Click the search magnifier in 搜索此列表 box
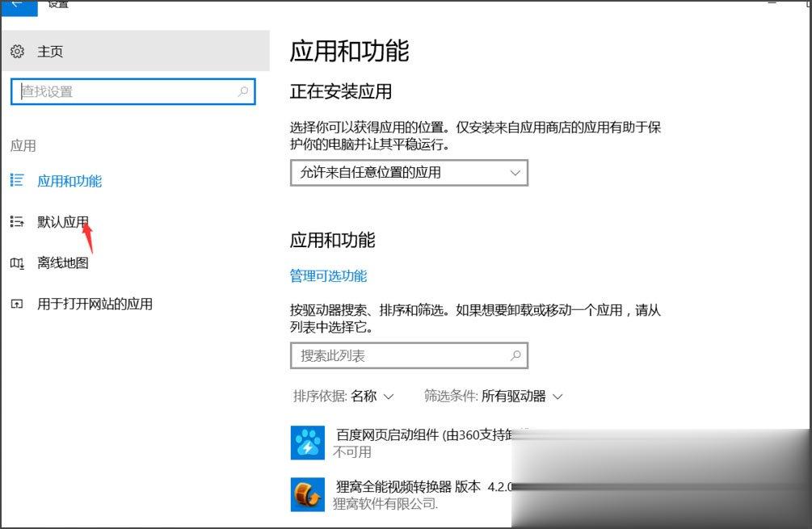812x529 pixels. click(x=515, y=355)
